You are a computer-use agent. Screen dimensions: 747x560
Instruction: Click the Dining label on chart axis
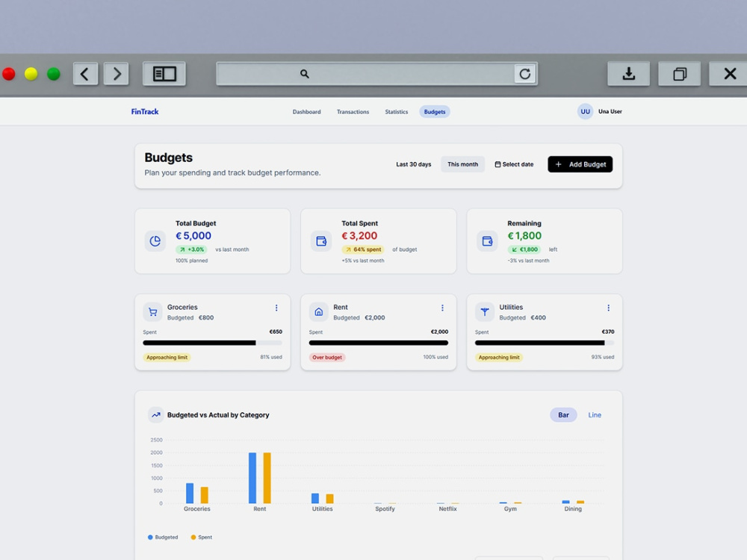pos(573,508)
